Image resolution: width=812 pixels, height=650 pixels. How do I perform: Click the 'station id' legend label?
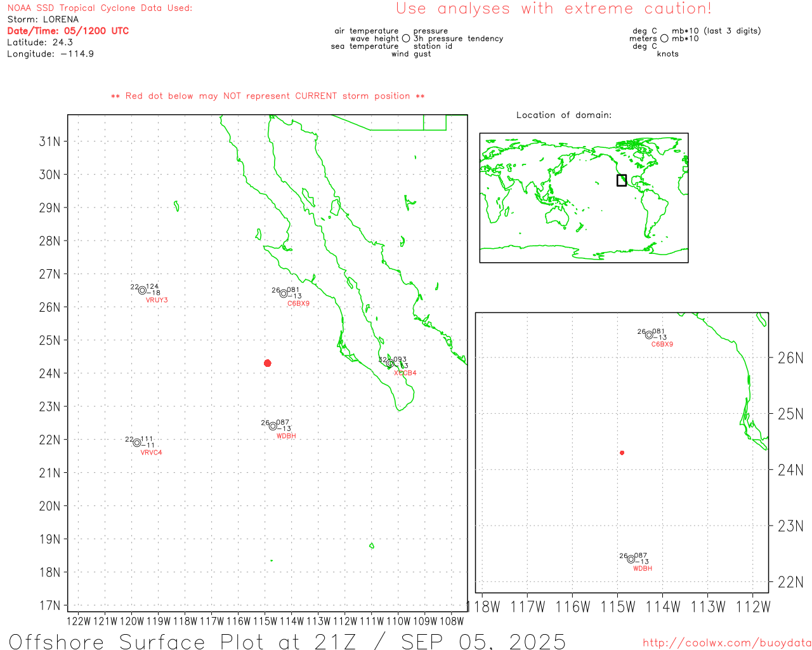coord(433,46)
